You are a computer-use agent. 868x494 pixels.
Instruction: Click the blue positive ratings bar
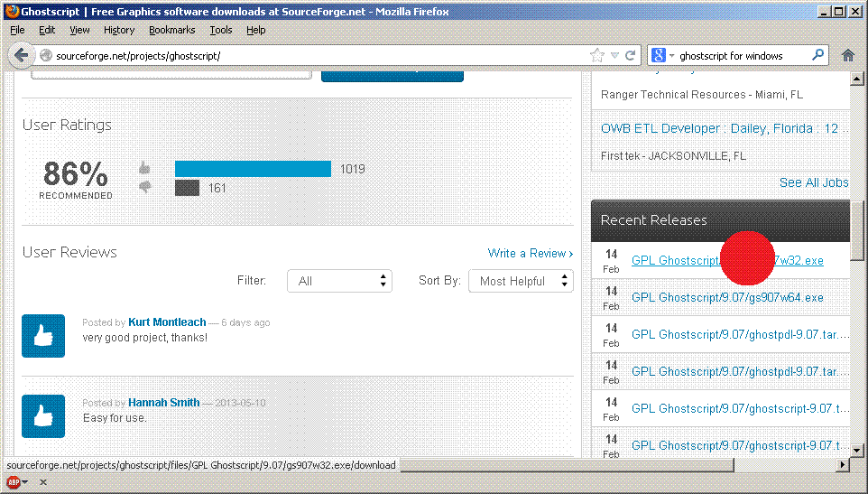(253, 169)
